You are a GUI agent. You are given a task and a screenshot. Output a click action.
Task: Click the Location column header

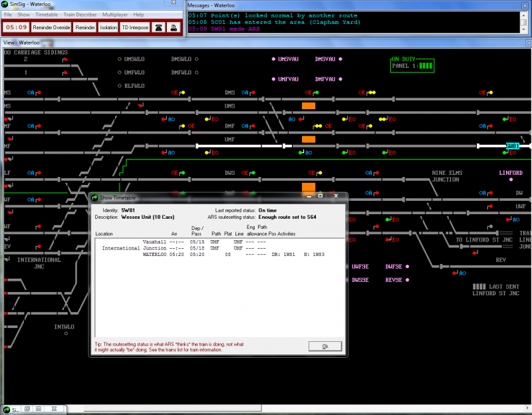click(x=104, y=234)
